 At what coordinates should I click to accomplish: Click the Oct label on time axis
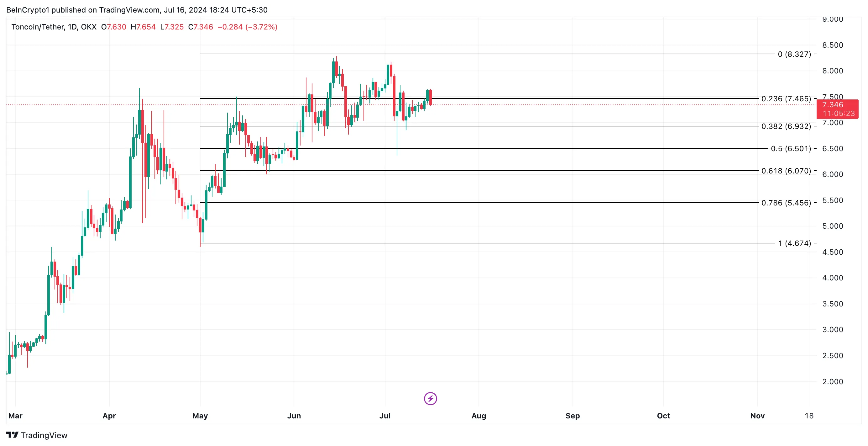point(663,416)
